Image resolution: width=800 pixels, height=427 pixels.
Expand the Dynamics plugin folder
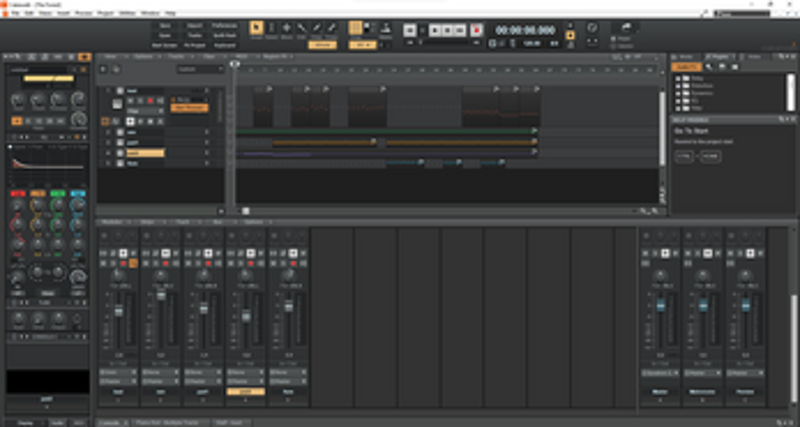click(678, 93)
